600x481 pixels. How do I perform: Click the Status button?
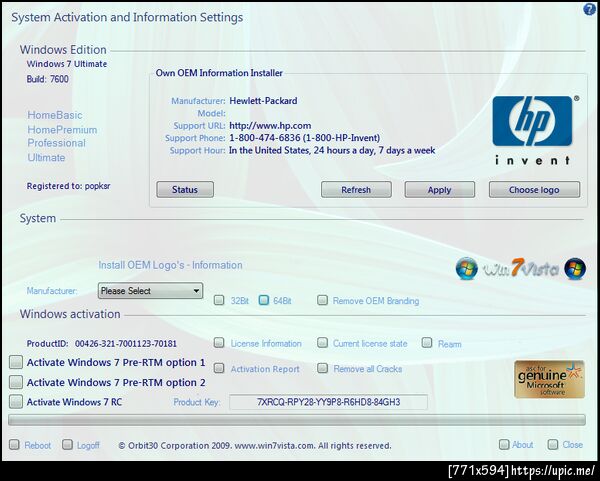click(185, 189)
